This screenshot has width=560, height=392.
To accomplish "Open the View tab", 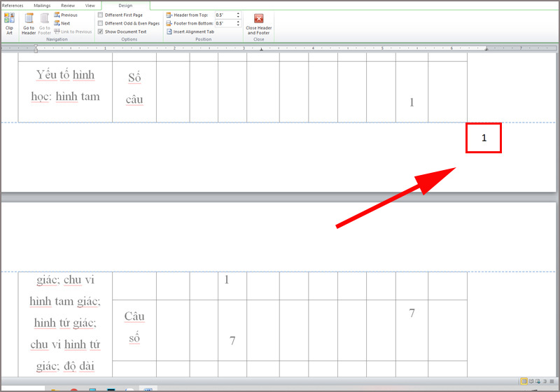I will pos(90,6).
